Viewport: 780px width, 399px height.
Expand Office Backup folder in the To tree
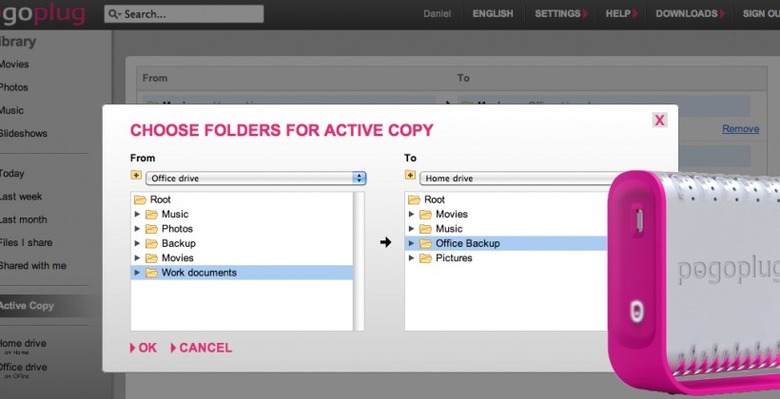pos(411,243)
